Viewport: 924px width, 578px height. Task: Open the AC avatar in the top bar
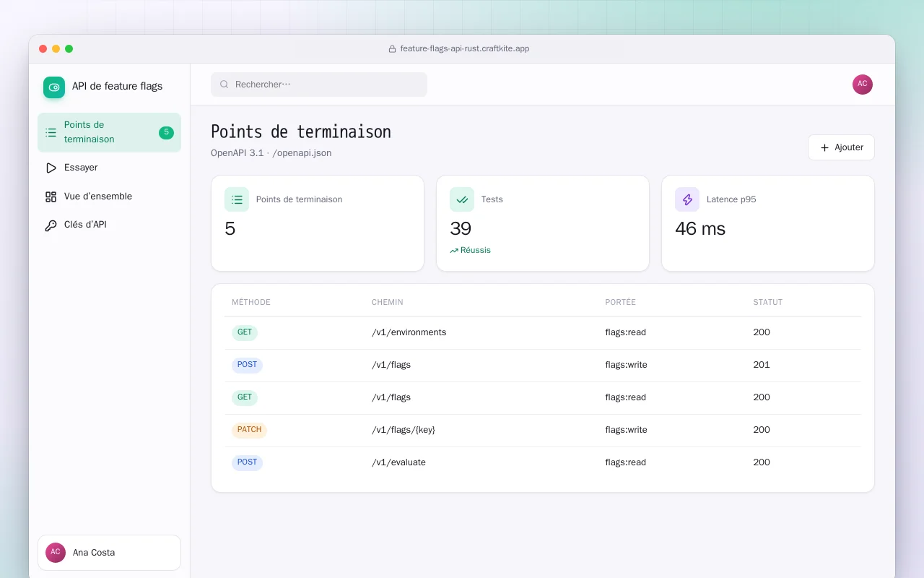[x=863, y=85]
